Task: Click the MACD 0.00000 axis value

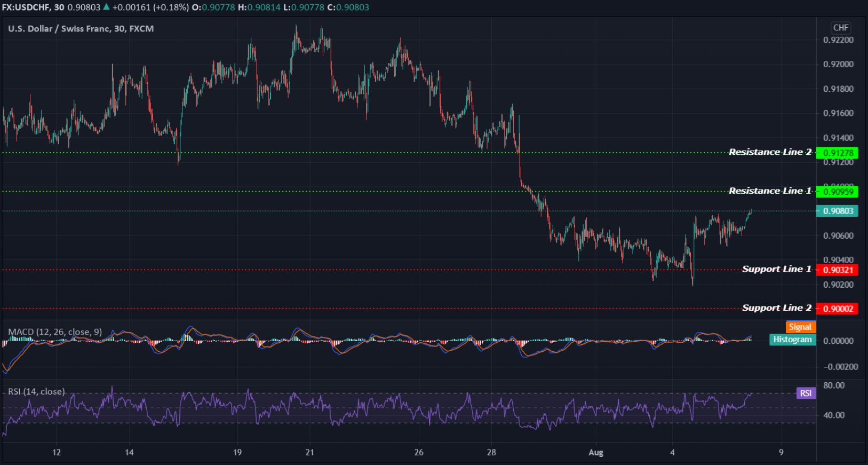Action: (838, 341)
